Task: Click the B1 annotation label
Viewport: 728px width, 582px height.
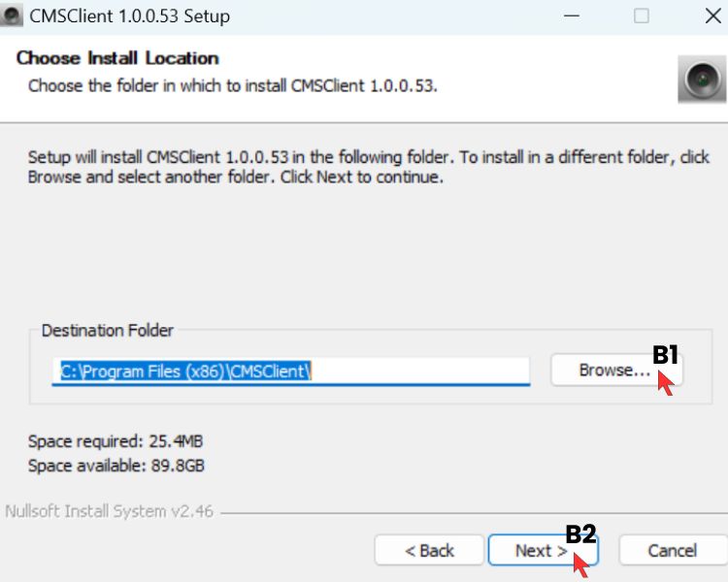Action: click(665, 355)
